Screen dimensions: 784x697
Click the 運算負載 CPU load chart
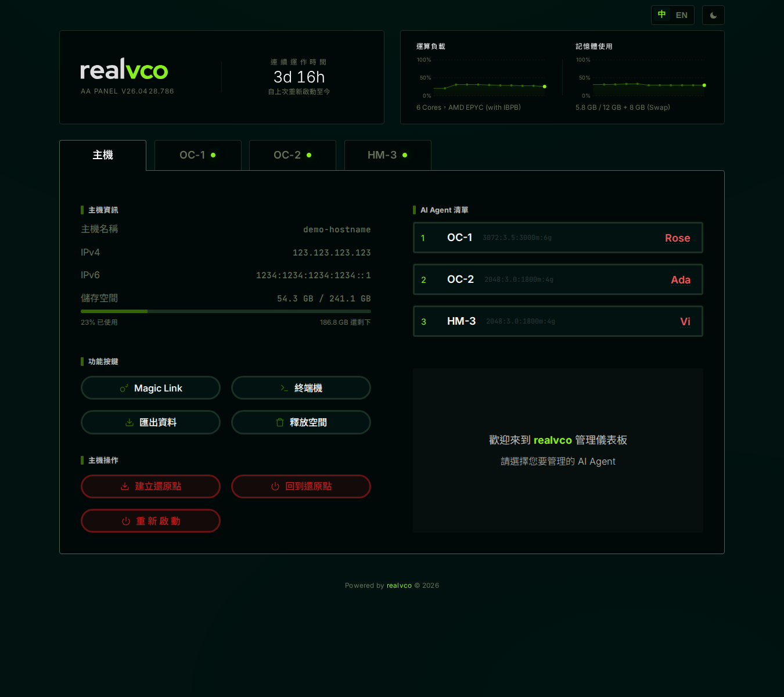(481, 77)
